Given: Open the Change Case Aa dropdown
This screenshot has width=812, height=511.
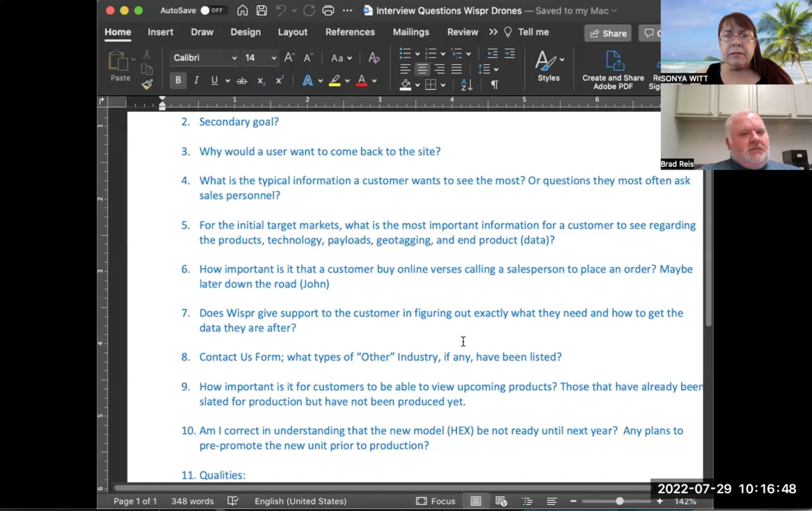Looking at the screenshot, I should (x=341, y=58).
